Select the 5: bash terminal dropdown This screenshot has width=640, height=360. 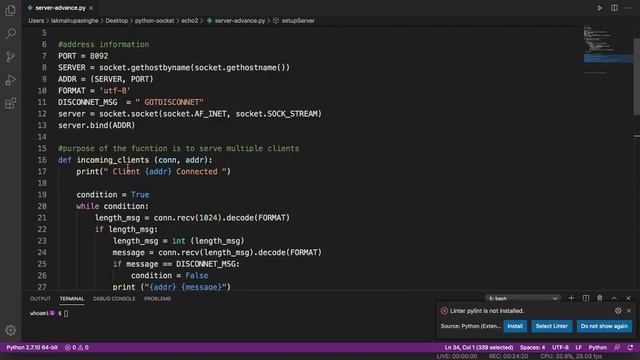pyautogui.click(x=523, y=298)
